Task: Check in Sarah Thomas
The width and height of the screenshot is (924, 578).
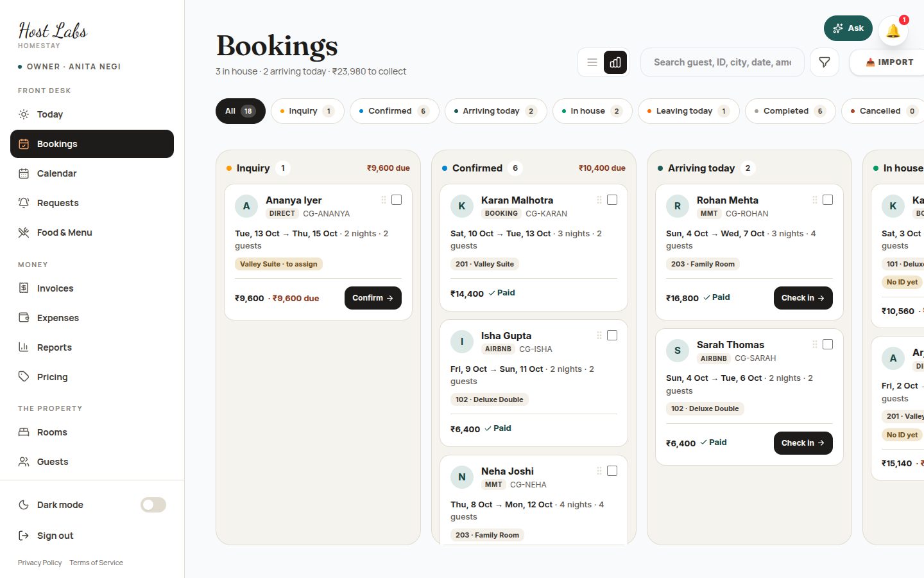Action: 803,443
